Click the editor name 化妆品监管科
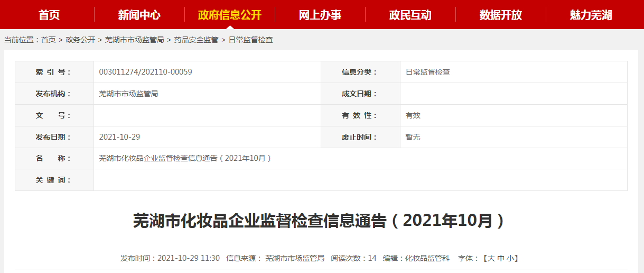This screenshot has width=644, height=273. (x=427, y=258)
